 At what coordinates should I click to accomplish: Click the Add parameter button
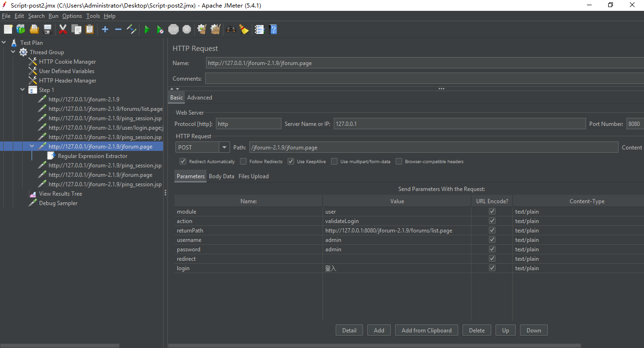[379, 331]
